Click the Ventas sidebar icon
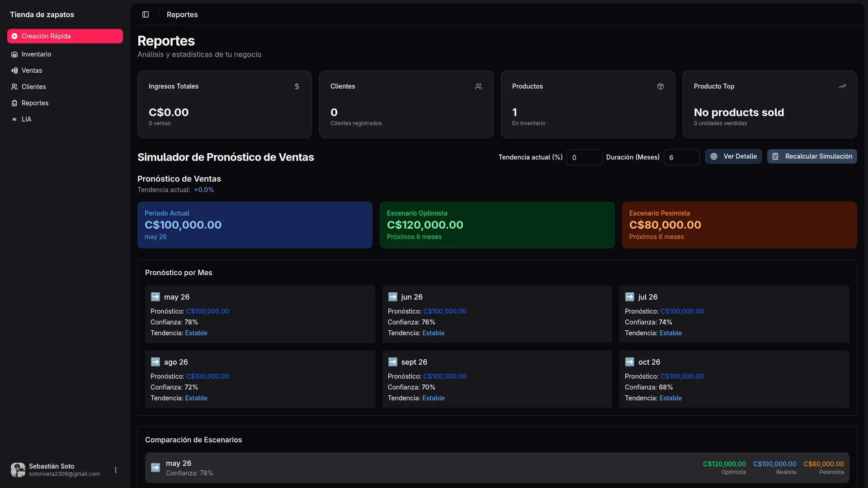The width and height of the screenshot is (868, 488). tap(14, 70)
